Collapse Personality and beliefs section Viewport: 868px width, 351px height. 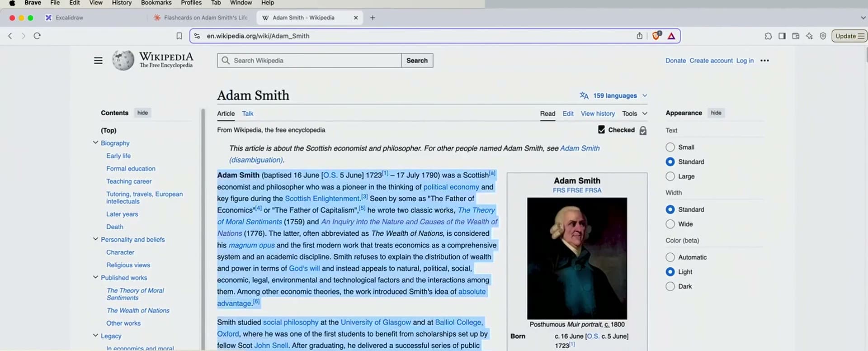[95, 239]
